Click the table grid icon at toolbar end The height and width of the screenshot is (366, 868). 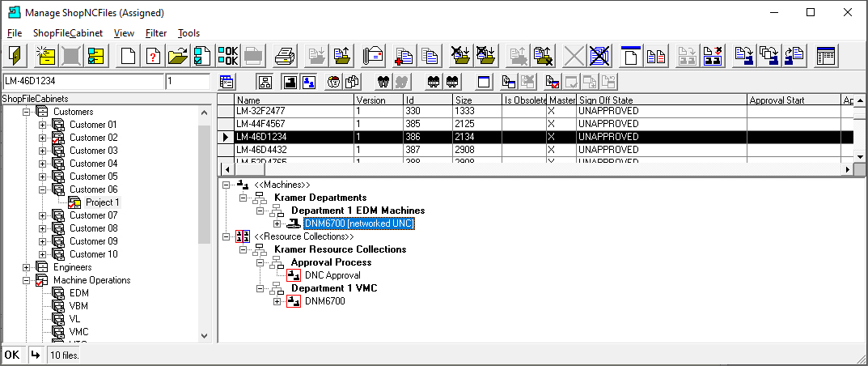(x=826, y=55)
